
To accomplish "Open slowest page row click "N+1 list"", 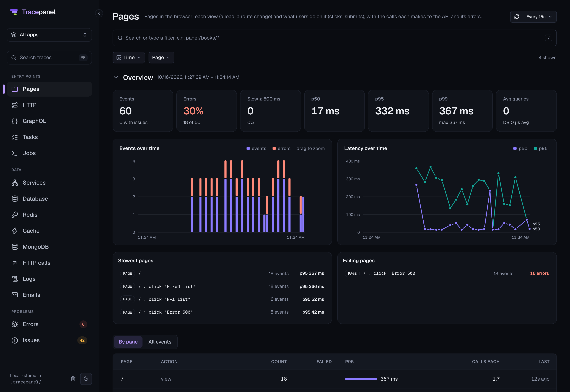I will (x=222, y=299).
